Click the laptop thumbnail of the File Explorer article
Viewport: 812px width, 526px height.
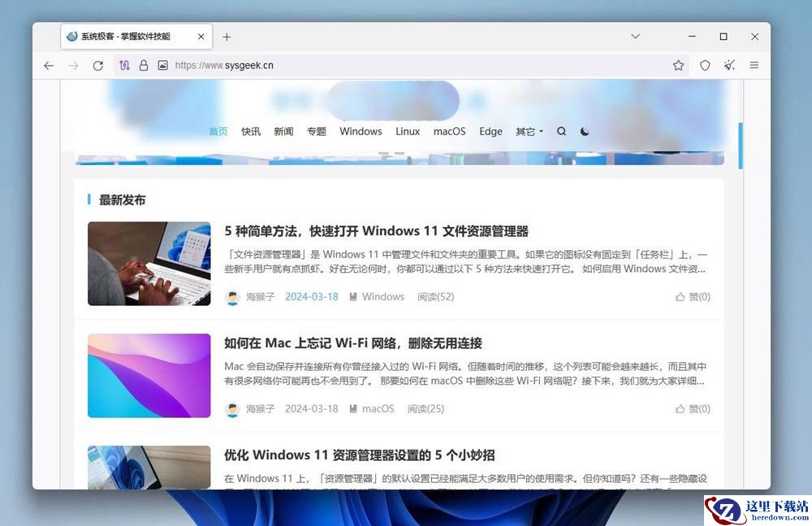pos(149,264)
